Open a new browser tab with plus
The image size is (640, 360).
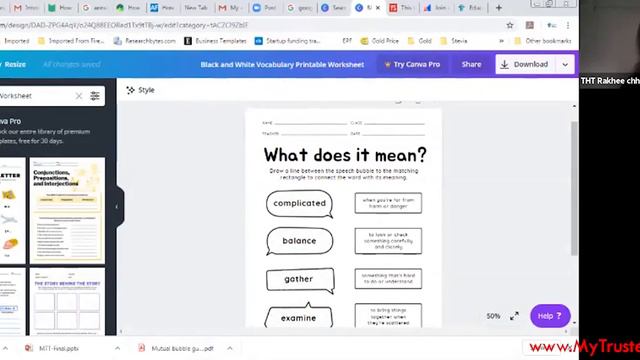[x=498, y=8]
